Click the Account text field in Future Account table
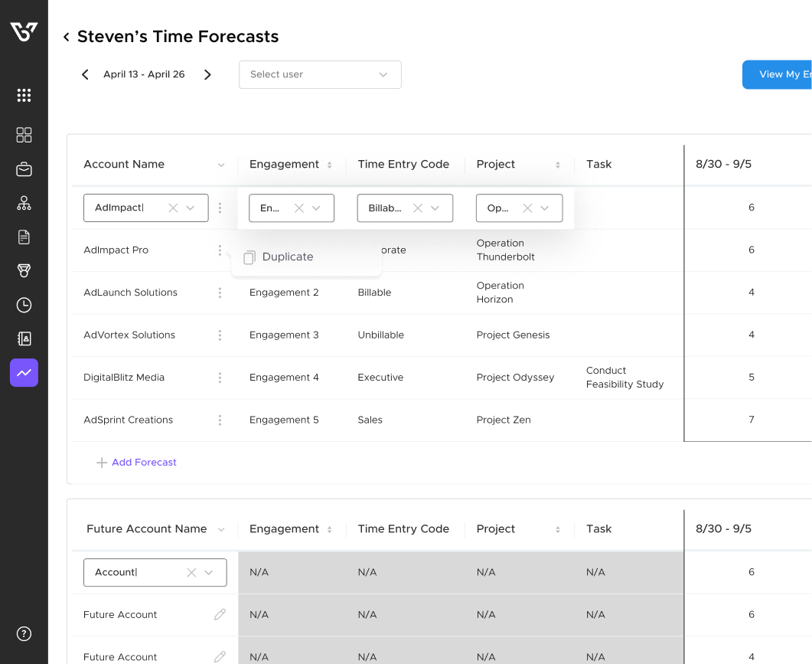 coord(134,572)
